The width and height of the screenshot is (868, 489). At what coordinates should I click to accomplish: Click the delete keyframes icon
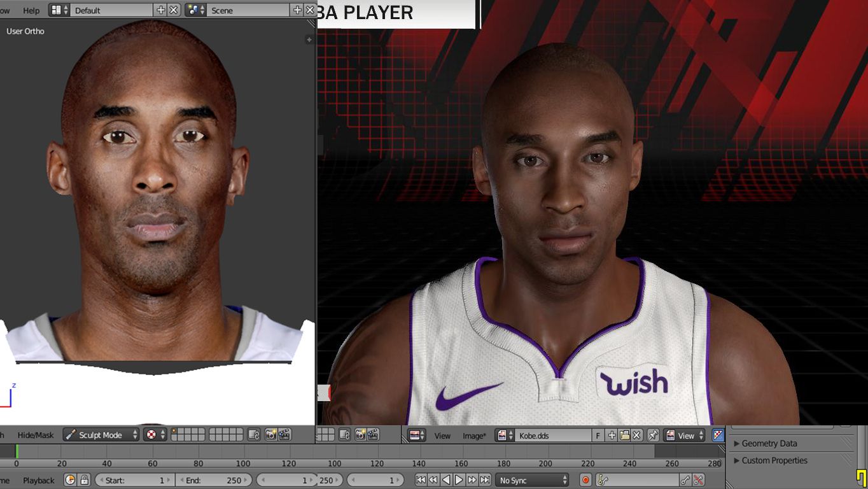click(698, 480)
